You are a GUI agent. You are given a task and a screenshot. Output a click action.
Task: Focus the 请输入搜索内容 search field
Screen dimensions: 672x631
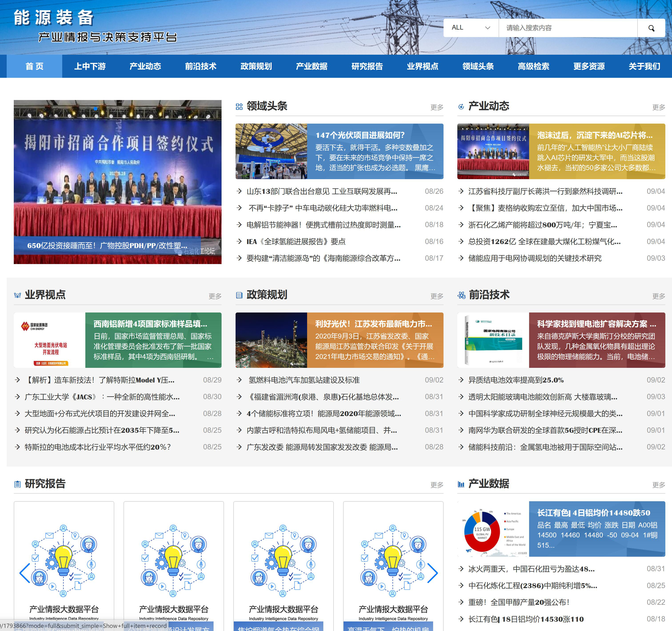click(x=568, y=28)
